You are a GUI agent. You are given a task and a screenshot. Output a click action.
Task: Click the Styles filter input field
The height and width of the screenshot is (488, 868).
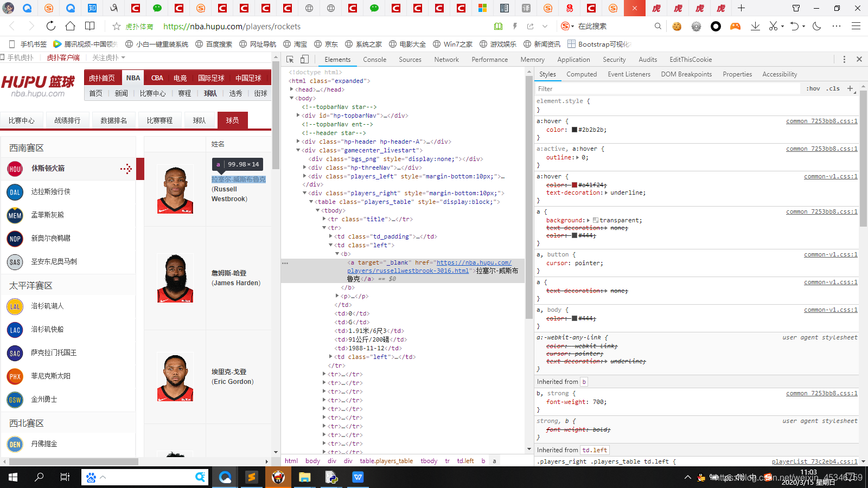667,88
